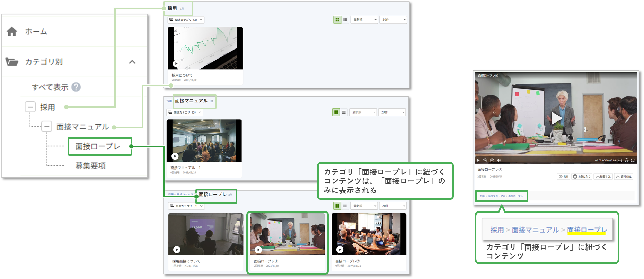644x279 pixels.
Task: Change playback speed with the x1.0 icon
Action: pos(626,160)
